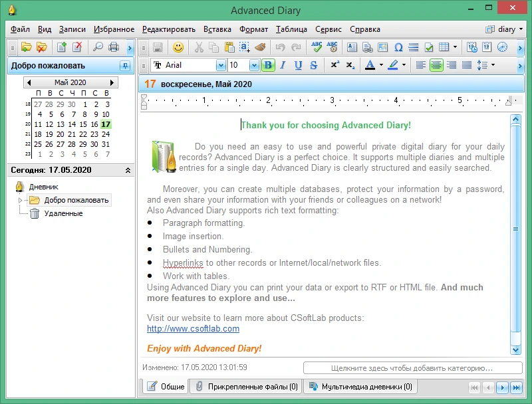Pin the Добро пожаловать panel

point(125,66)
